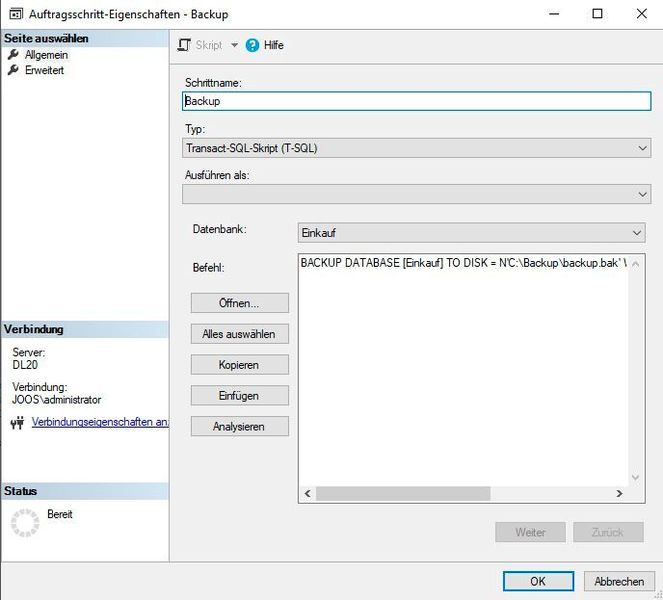The image size is (663, 600).
Task: Click the vertical scrollbar down arrow
Action: pyautogui.click(x=636, y=478)
